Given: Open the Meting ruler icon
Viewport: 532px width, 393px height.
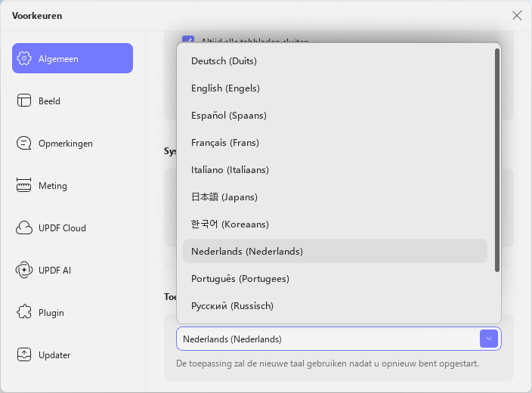Looking at the screenshot, I should 23,185.
